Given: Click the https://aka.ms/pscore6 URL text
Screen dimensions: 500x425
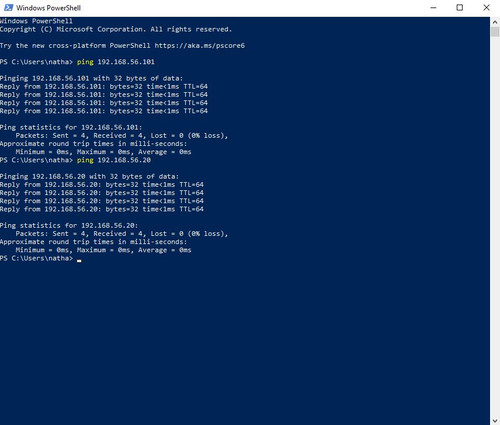Looking at the screenshot, I should (x=199, y=46).
